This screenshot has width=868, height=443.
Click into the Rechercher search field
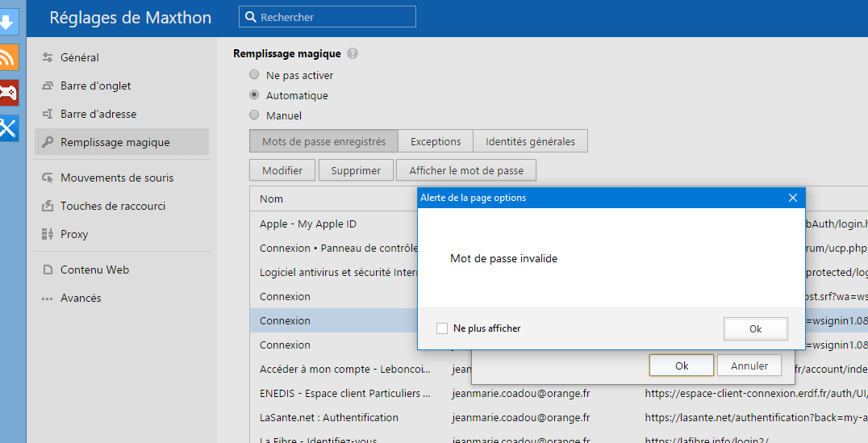[x=328, y=17]
